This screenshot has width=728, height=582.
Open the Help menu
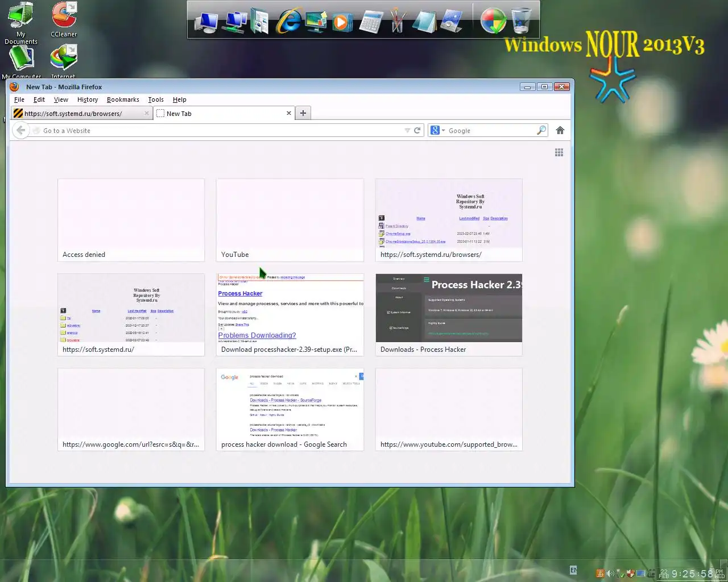(x=180, y=99)
